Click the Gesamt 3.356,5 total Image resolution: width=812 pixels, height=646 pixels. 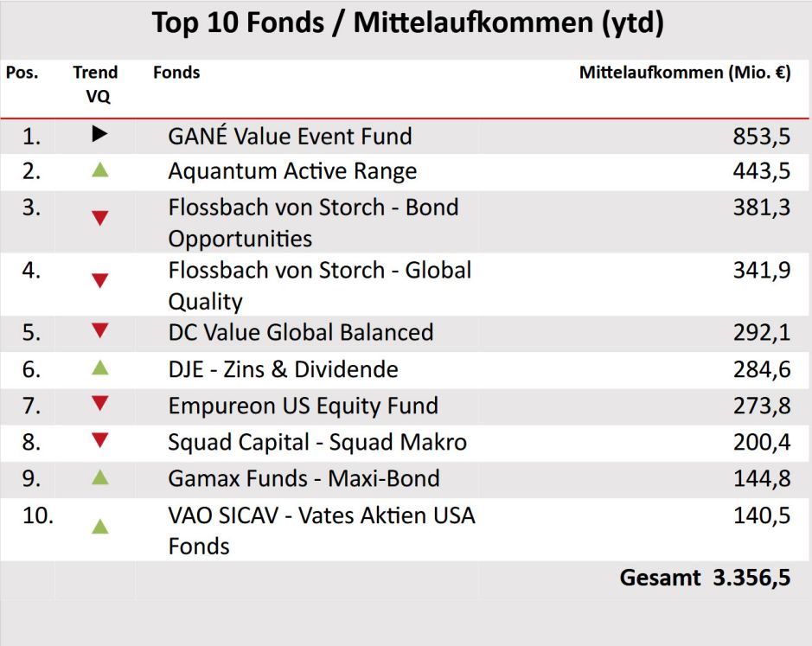coord(705,578)
